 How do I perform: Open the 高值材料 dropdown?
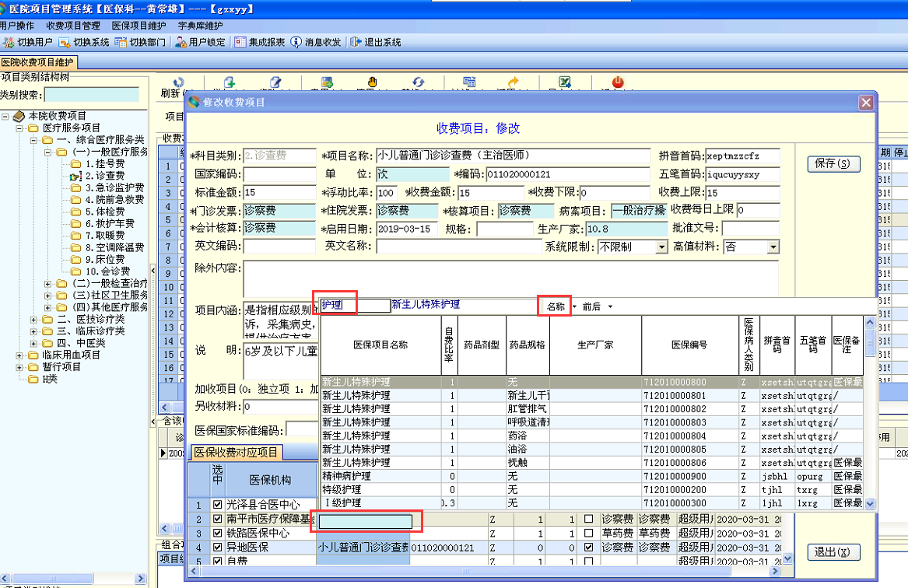click(x=773, y=247)
